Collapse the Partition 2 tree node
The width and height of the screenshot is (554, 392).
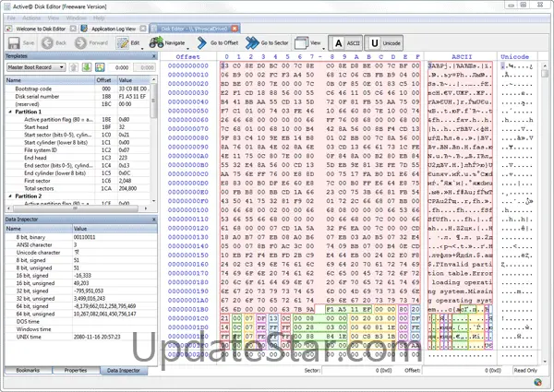tap(10, 196)
